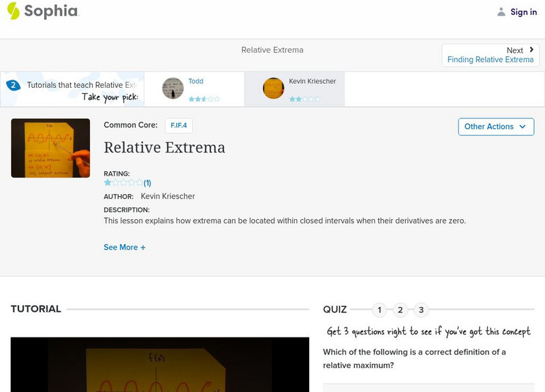This screenshot has width=545, height=392.
Task: Open the Other Actions dropdown
Action: click(495, 127)
